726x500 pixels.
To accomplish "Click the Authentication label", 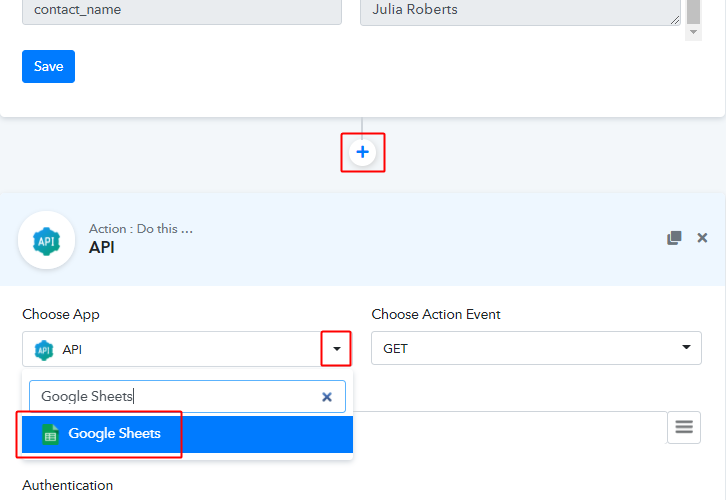I will pyautogui.click(x=68, y=485).
